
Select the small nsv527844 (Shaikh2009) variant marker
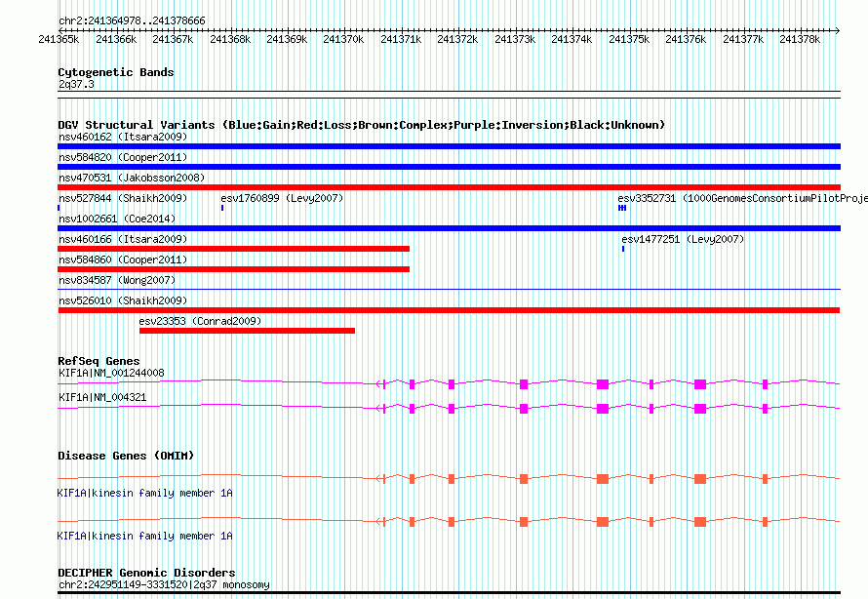[59, 208]
